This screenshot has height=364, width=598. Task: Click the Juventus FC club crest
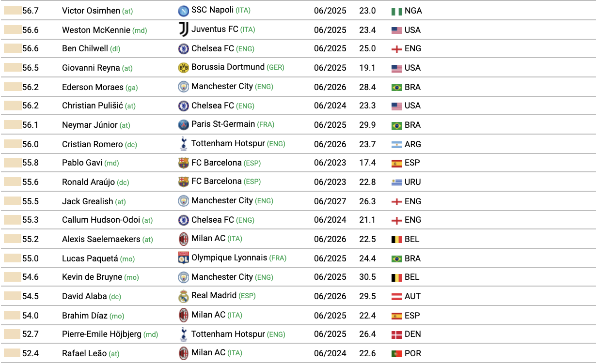click(x=183, y=30)
